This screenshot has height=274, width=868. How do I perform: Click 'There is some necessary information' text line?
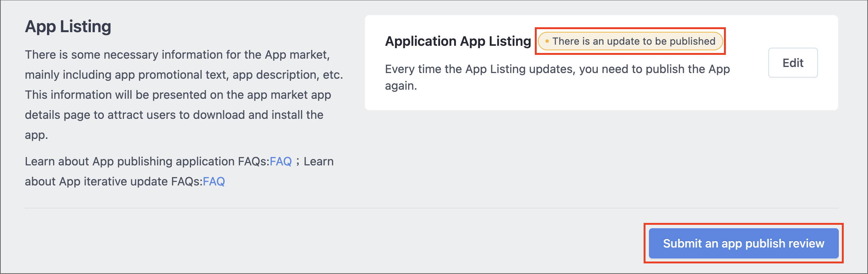(177, 55)
